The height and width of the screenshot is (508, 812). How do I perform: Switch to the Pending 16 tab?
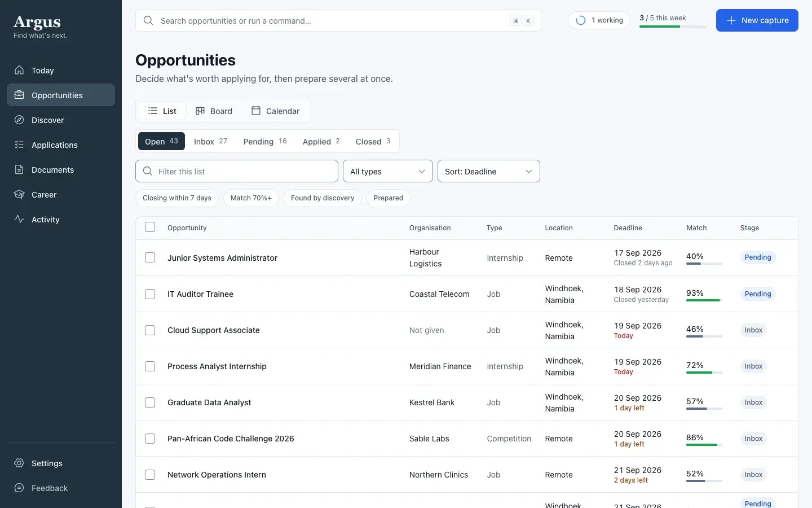click(265, 141)
